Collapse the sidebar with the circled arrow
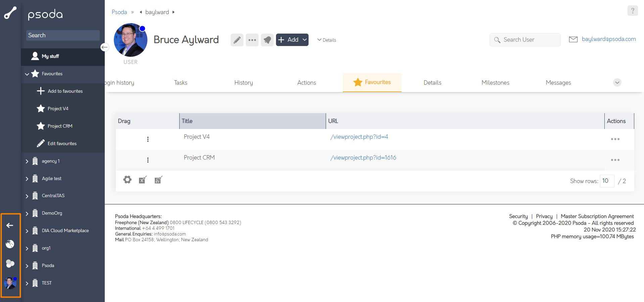The image size is (644, 302). pos(105,47)
